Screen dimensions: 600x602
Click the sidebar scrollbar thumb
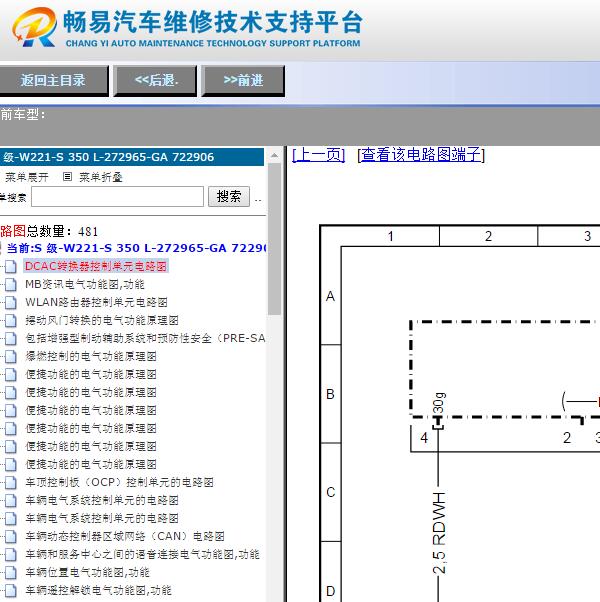click(274, 239)
